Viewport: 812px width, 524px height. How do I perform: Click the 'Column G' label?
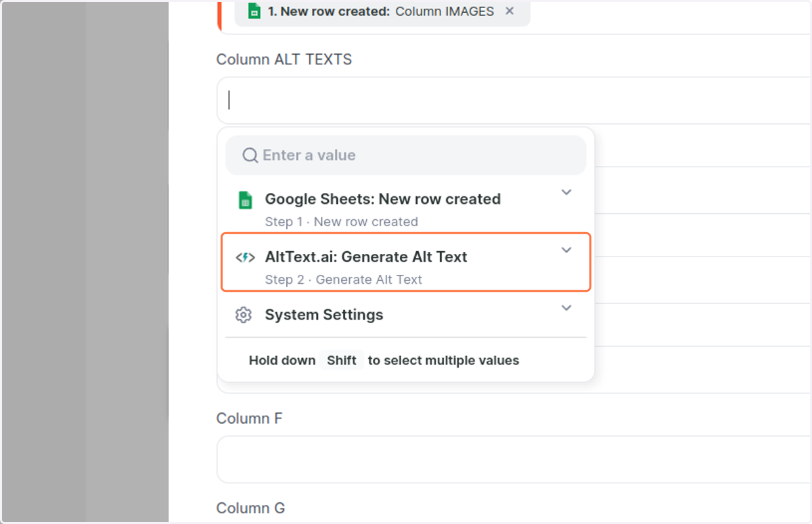tap(251, 508)
